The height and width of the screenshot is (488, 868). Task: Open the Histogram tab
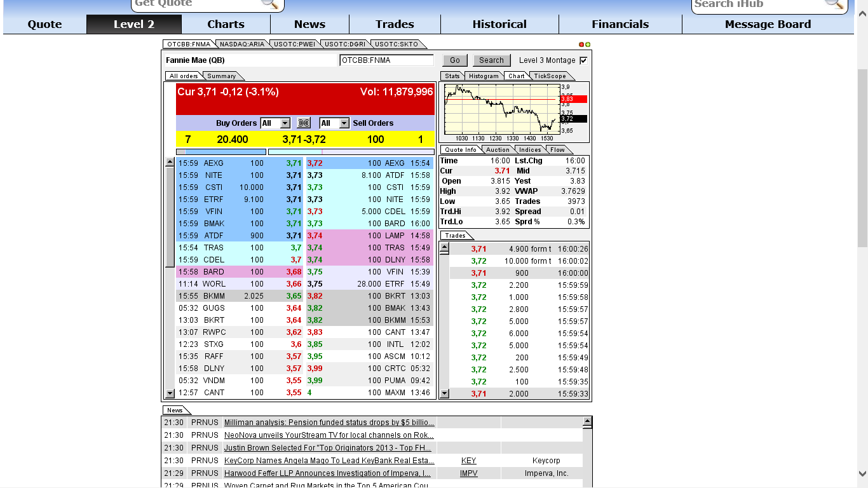484,76
